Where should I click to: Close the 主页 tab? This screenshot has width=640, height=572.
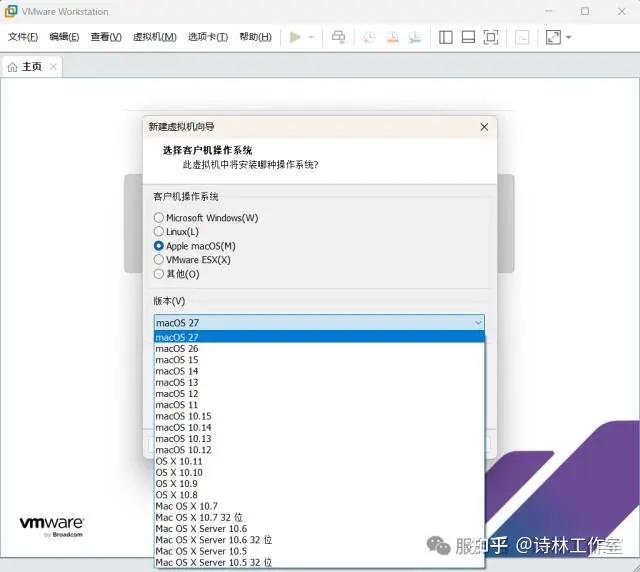click(53, 66)
